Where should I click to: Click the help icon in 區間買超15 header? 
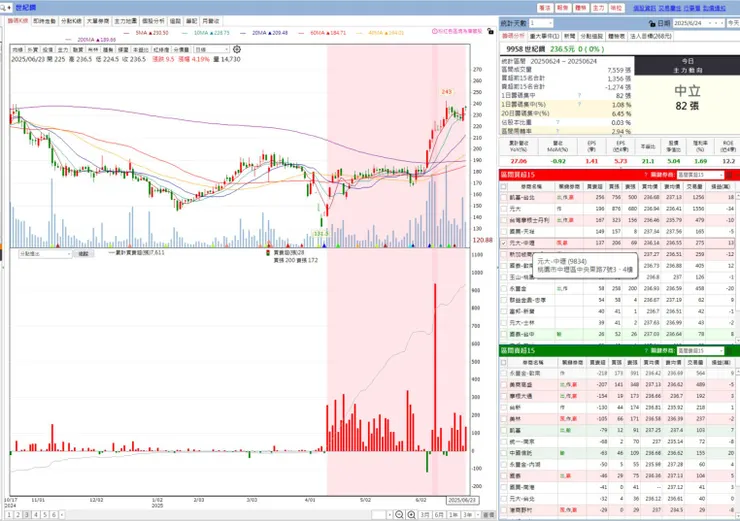pyautogui.click(x=646, y=175)
